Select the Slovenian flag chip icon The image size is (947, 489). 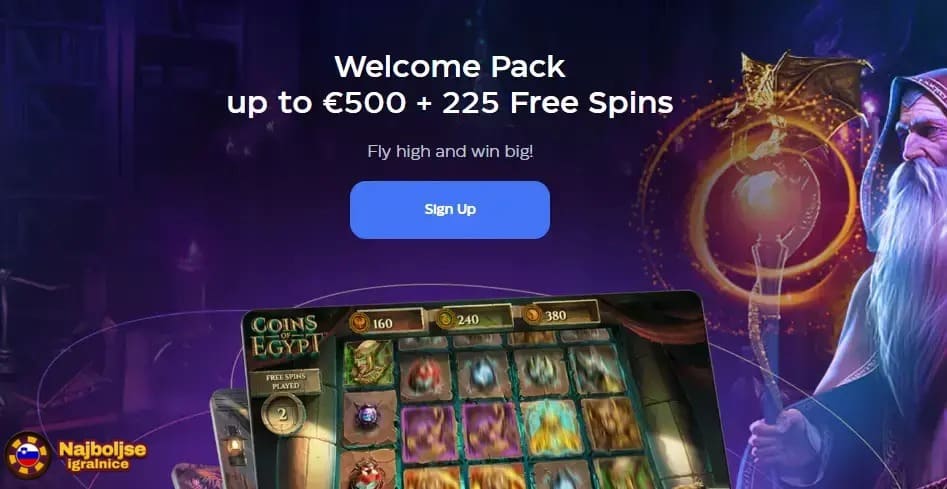pos(27,455)
